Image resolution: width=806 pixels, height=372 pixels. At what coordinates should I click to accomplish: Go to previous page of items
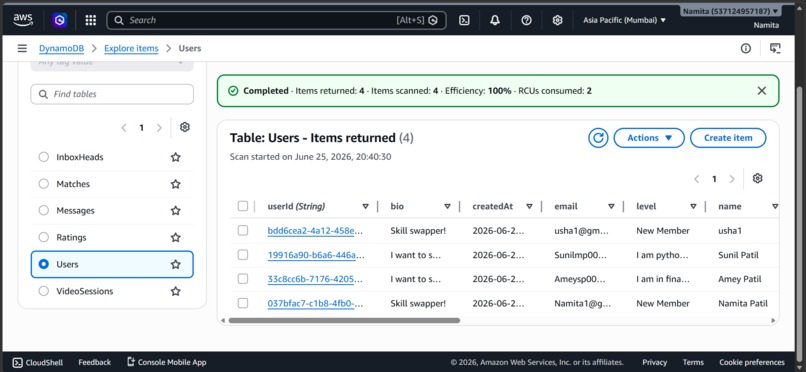tap(697, 179)
